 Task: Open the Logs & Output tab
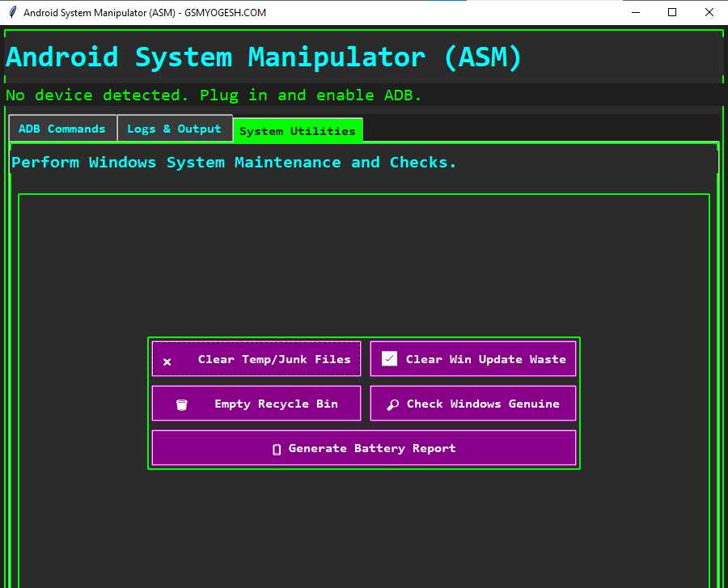tap(175, 128)
